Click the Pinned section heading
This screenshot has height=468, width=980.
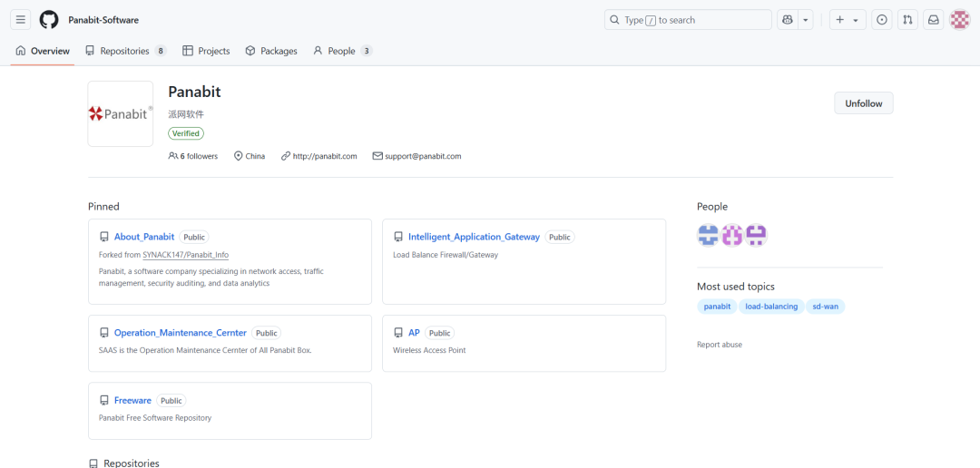coord(103,207)
